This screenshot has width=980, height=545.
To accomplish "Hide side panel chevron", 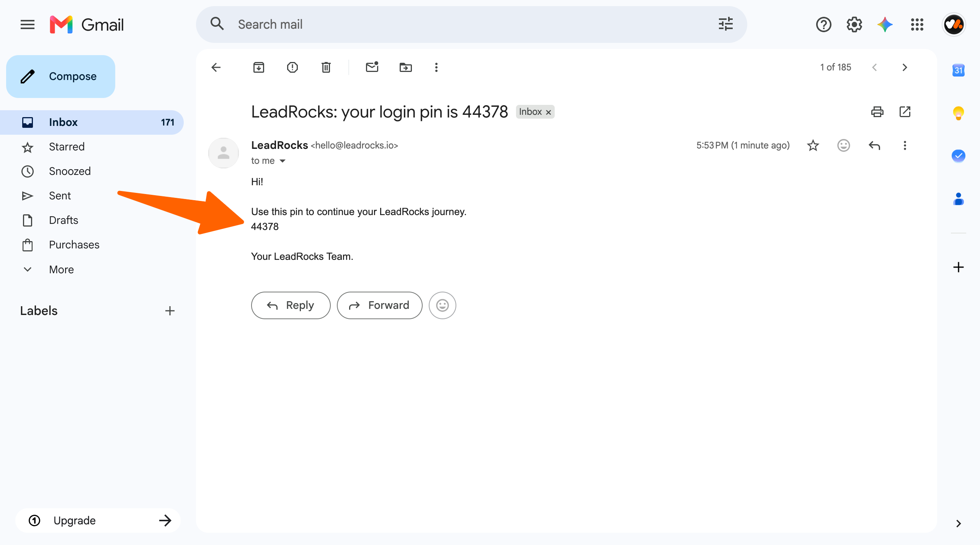I will click(x=958, y=524).
